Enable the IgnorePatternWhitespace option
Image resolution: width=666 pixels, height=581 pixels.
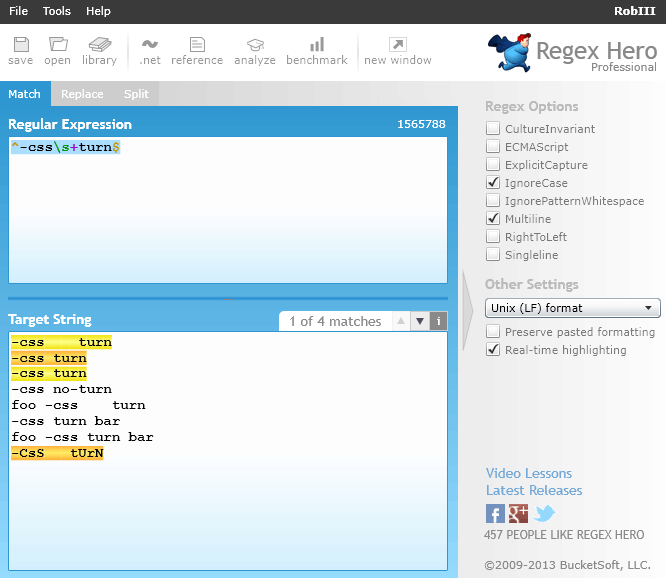(x=493, y=200)
